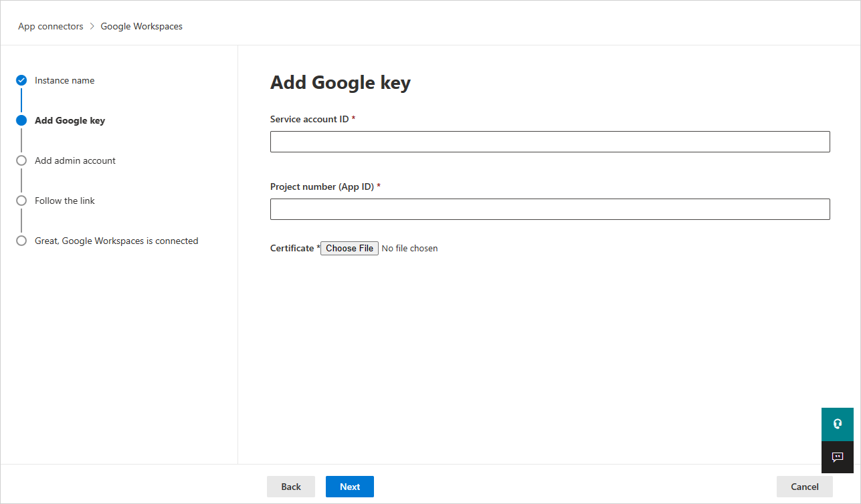Select the Add Google key step label
Image resolution: width=861 pixels, height=504 pixels.
coord(70,120)
